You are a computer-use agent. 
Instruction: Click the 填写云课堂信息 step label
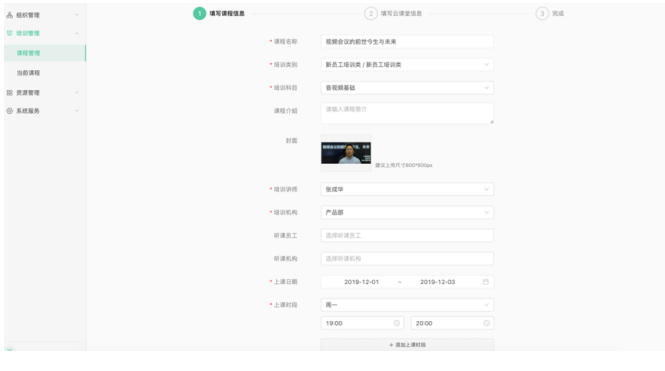coord(401,14)
